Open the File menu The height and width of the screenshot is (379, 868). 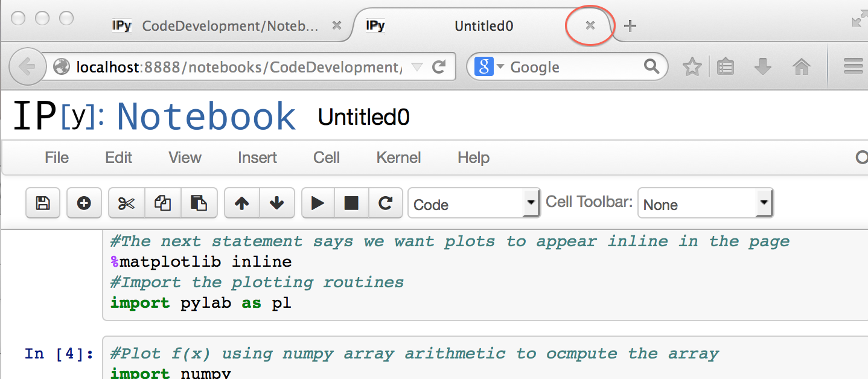click(x=57, y=158)
